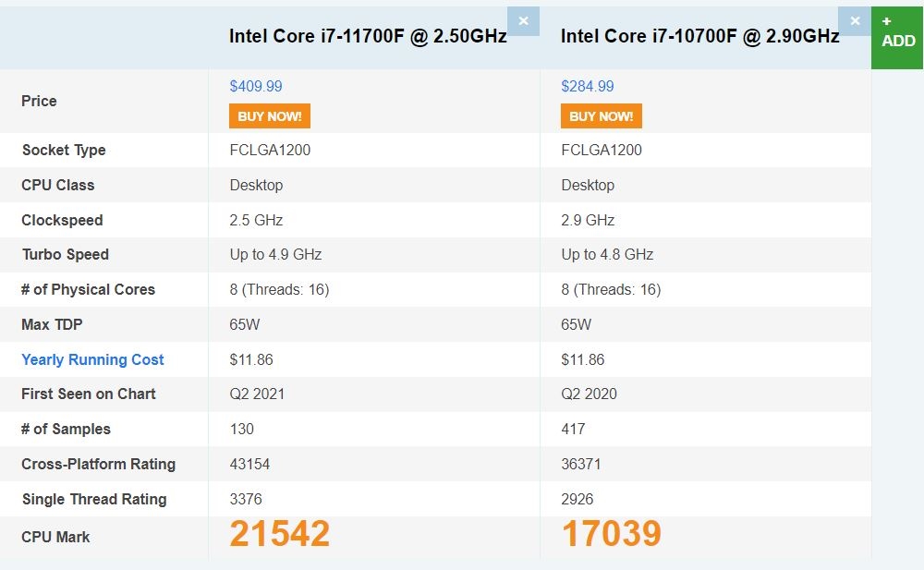The height and width of the screenshot is (570, 924).
Task: Click the green + ADD button
Action: (x=897, y=33)
